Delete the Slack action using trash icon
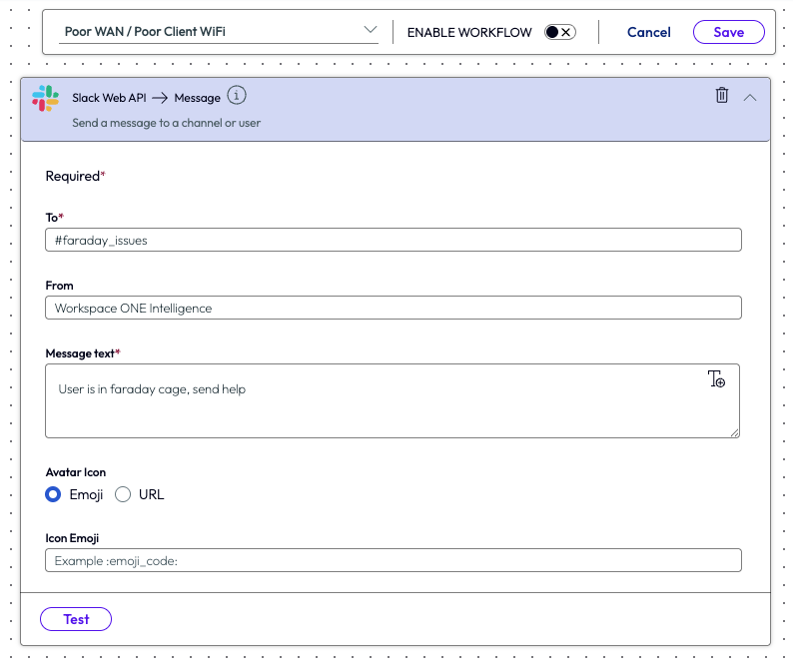793x672 pixels. coord(721,96)
